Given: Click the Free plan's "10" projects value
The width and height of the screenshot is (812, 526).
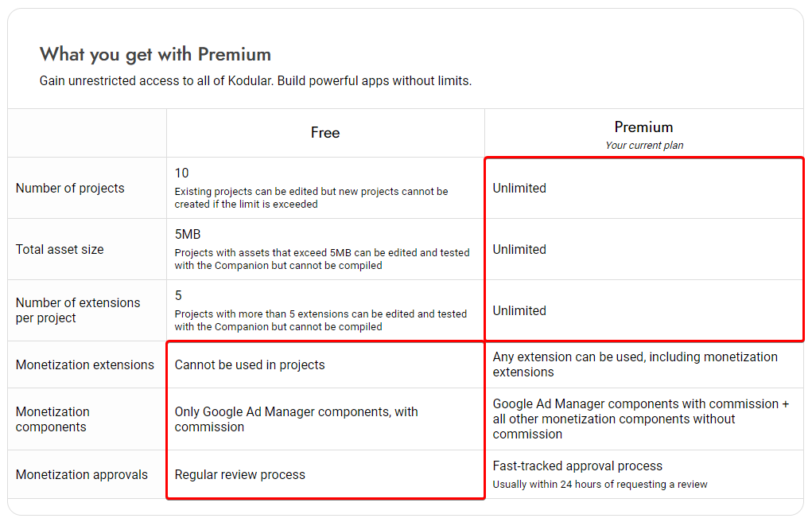Looking at the screenshot, I should tap(182, 173).
